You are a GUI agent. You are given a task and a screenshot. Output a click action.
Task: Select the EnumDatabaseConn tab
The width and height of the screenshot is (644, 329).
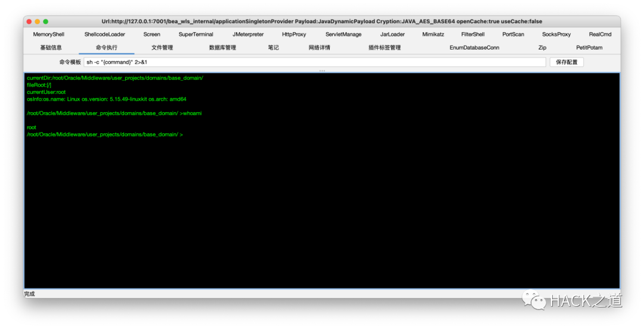475,48
